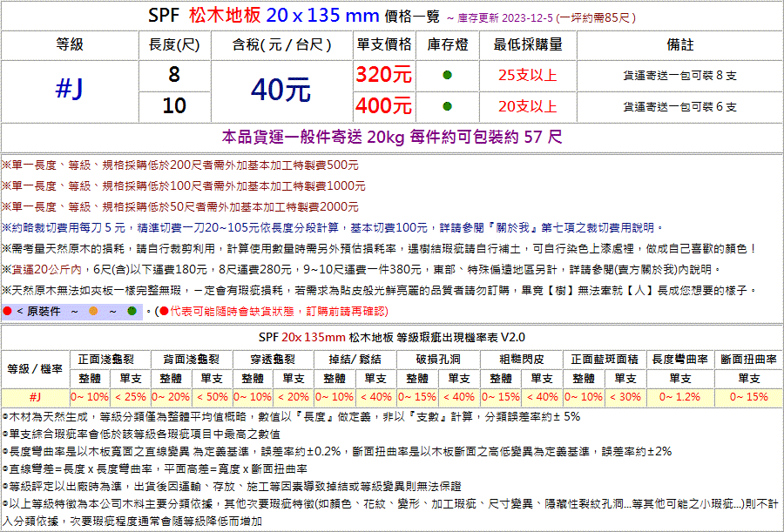
Task: Click the 0~ 1.2% value under 長度彎曲率
Action: (680, 397)
